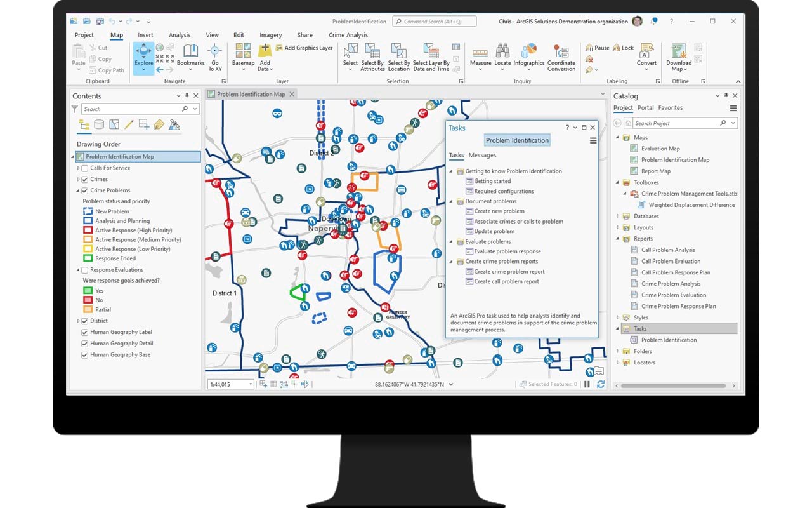Open Select Layer By Date and Time
Screen dimensions: 812x508
[431, 56]
